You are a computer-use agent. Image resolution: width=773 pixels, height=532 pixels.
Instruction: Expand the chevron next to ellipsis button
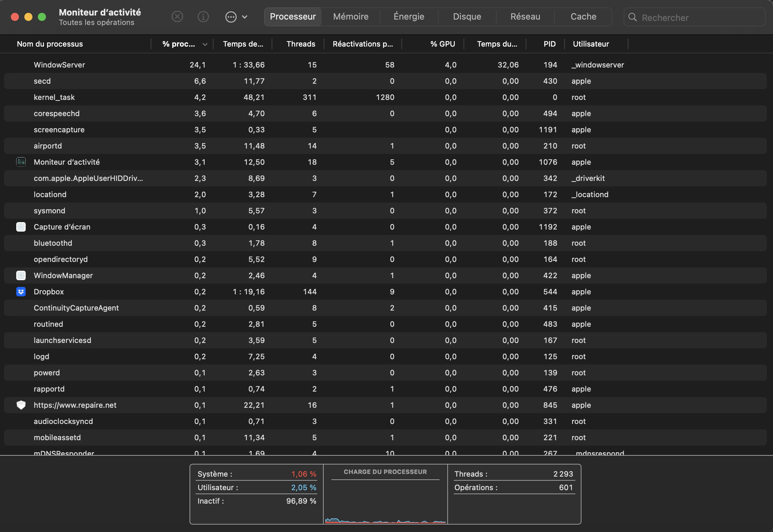(245, 17)
